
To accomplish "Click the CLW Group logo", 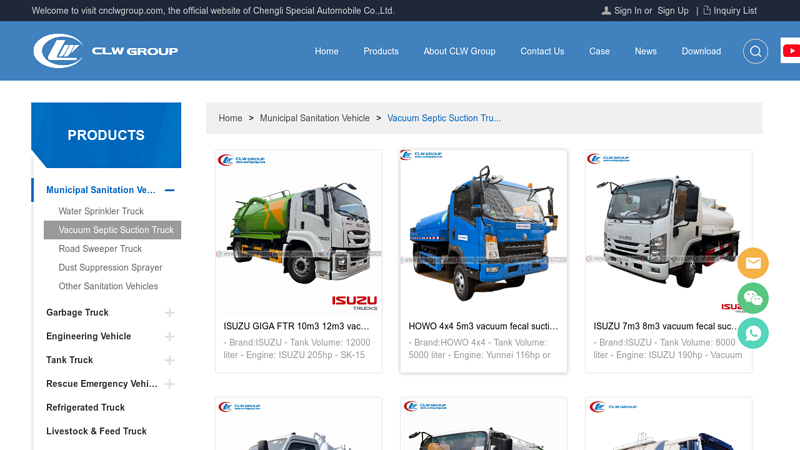I will point(106,51).
